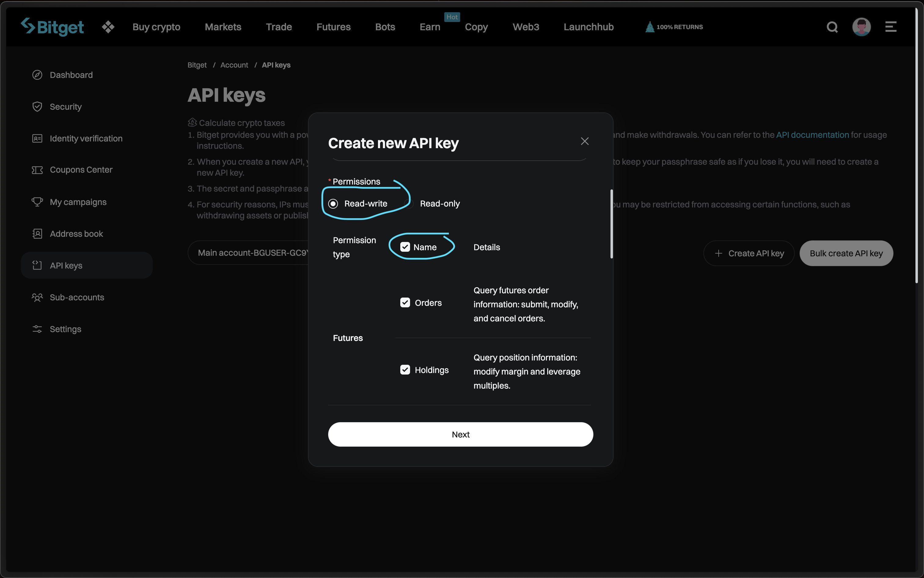Image resolution: width=924 pixels, height=578 pixels.
Task: Open the hamburger menu icon at top right
Action: click(890, 27)
